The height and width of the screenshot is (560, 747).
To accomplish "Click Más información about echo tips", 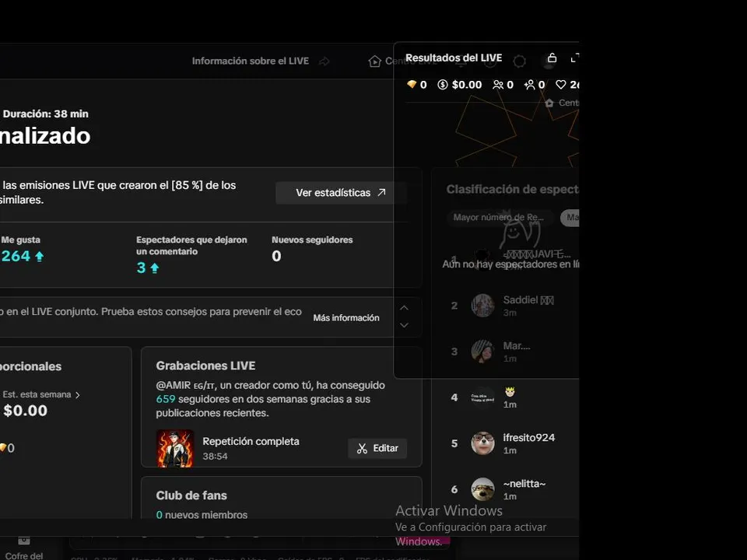I will click(346, 317).
